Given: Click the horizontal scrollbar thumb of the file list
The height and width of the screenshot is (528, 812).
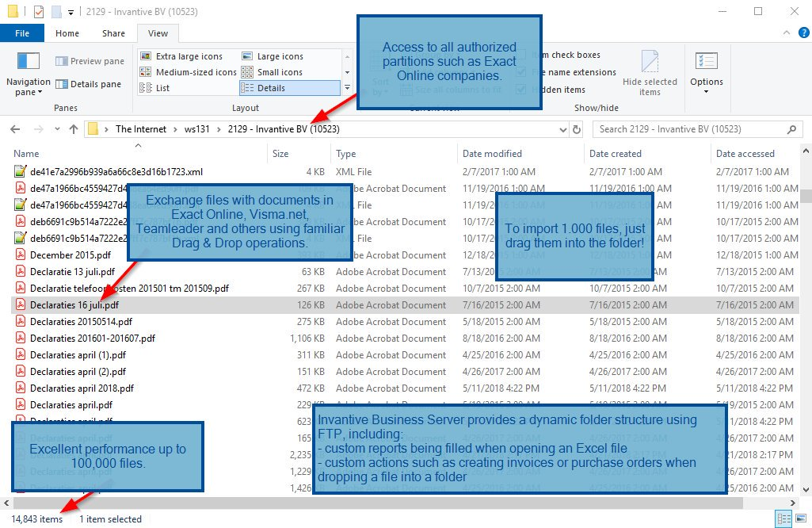Looking at the screenshot, I should point(378,503).
